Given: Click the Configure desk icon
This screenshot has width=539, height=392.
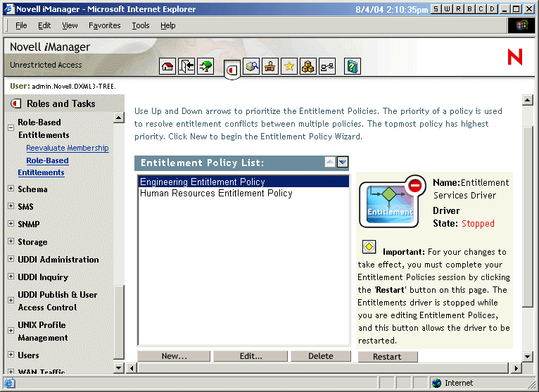Looking at the screenshot, I should pyautogui.click(x=270, y=66).
